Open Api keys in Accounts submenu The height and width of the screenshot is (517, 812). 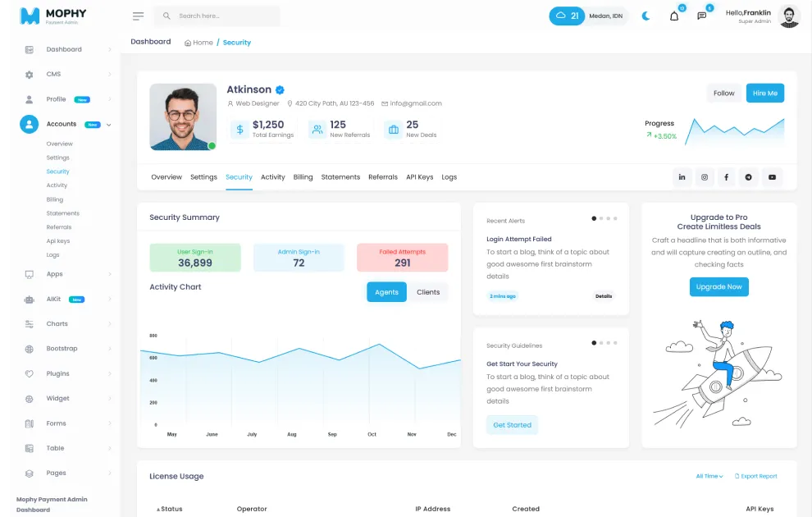tap(58, 241)
